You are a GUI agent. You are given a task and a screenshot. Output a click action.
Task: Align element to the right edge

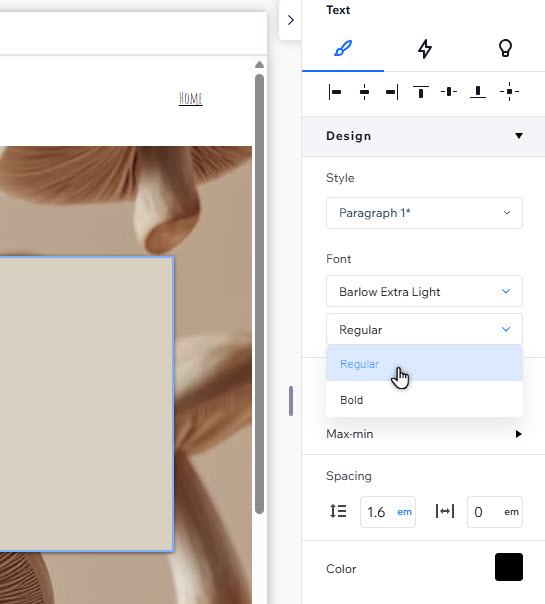coord(392,92)
